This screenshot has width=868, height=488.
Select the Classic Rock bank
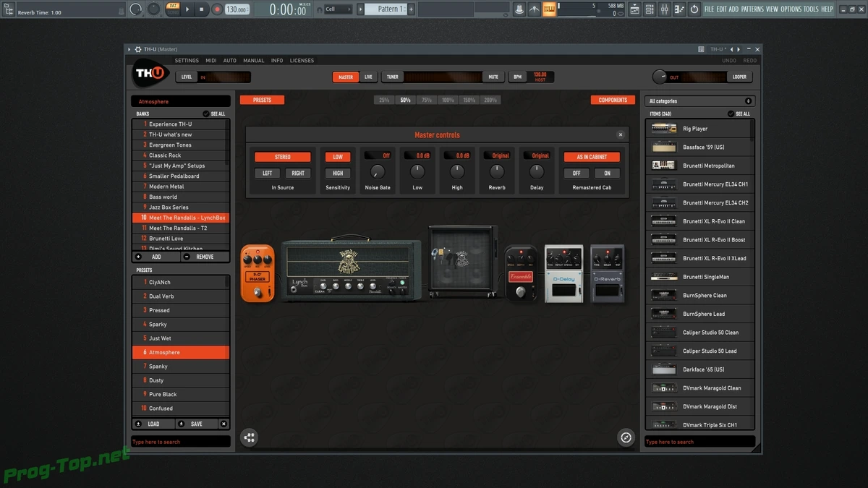coord(180,155)
